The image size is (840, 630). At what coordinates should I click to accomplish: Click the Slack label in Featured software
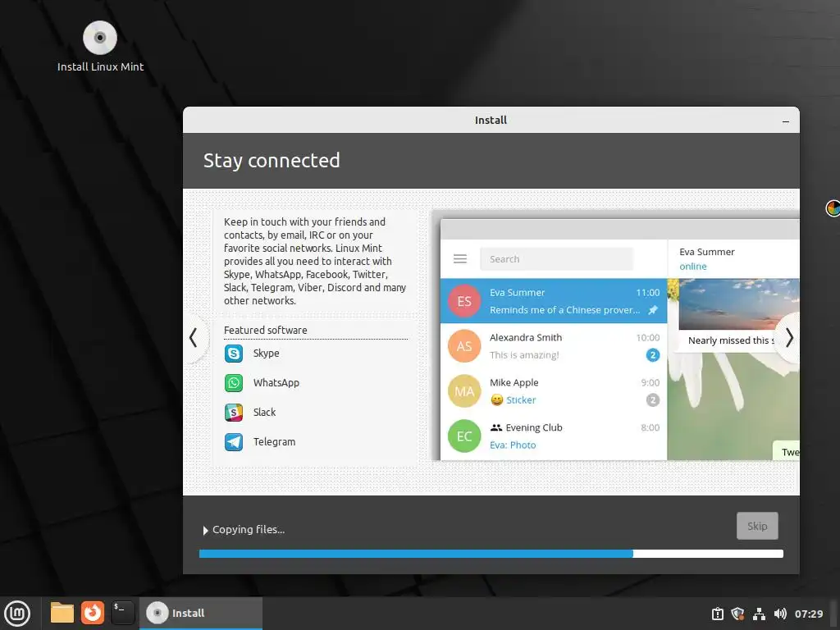[x=264, y=413]
